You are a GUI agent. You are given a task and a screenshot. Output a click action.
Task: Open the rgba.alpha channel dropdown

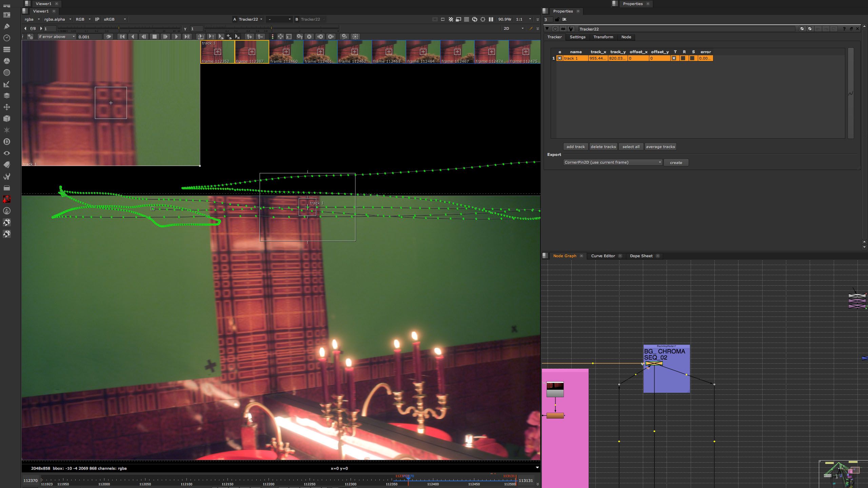pyautogui.click(x=58, y=19)
